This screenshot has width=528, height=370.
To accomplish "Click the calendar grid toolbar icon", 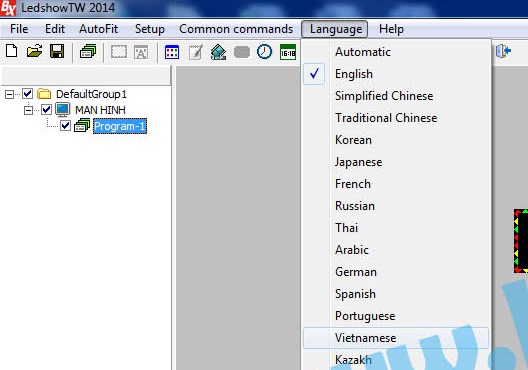I will pos(172,52).
